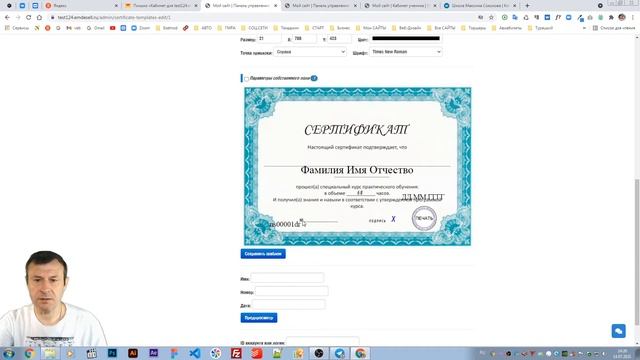This screenshot has width=640, height=360.
Task: Select the 'ДД.ММ.ГГГГ' date placeholder
Action: click(x=422, y=198)
